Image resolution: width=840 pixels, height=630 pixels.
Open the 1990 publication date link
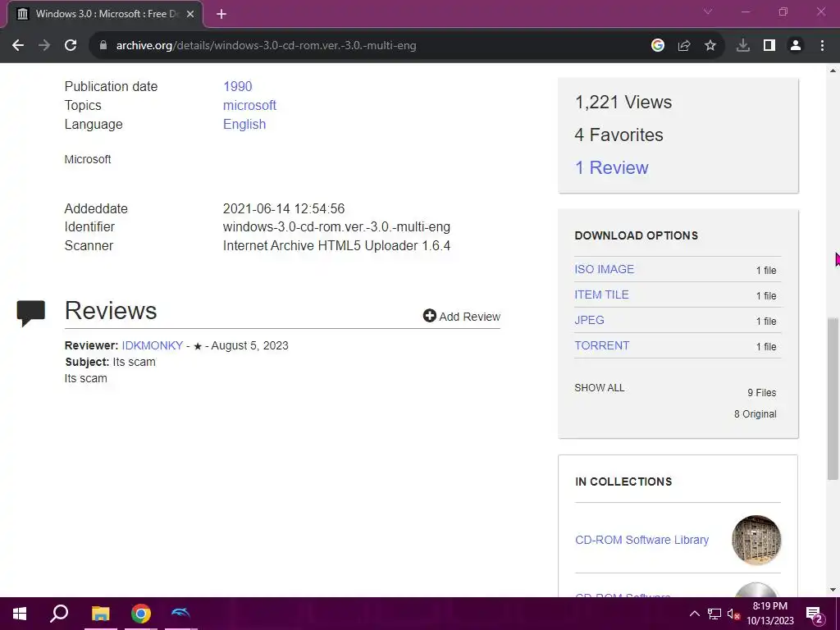[x=237, y=86]
